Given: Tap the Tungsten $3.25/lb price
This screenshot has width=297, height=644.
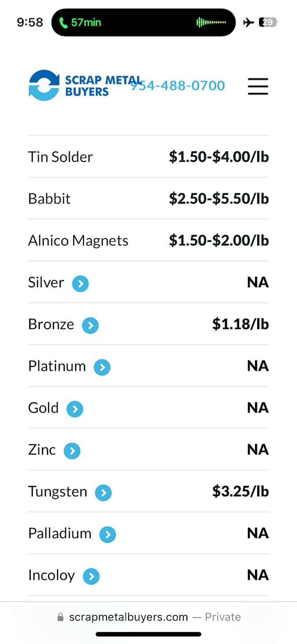Looking at the screenshot, I should [x=240, y=491].
